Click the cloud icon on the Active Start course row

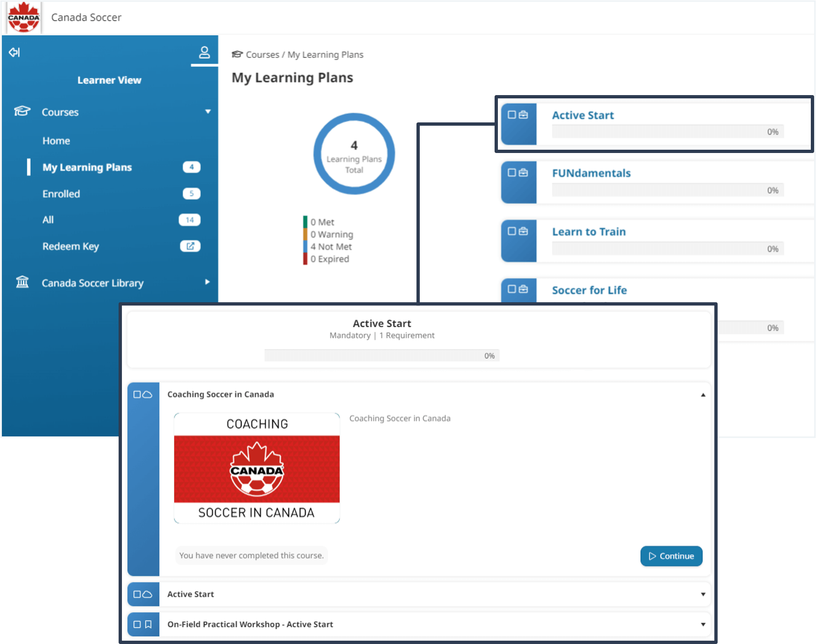pos(147,594)
